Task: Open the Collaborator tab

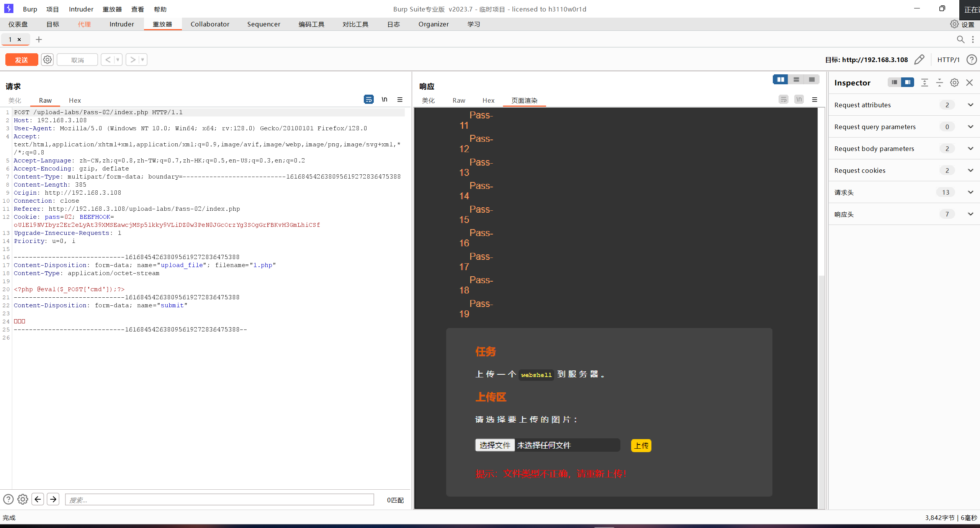Action: point(210,24)
